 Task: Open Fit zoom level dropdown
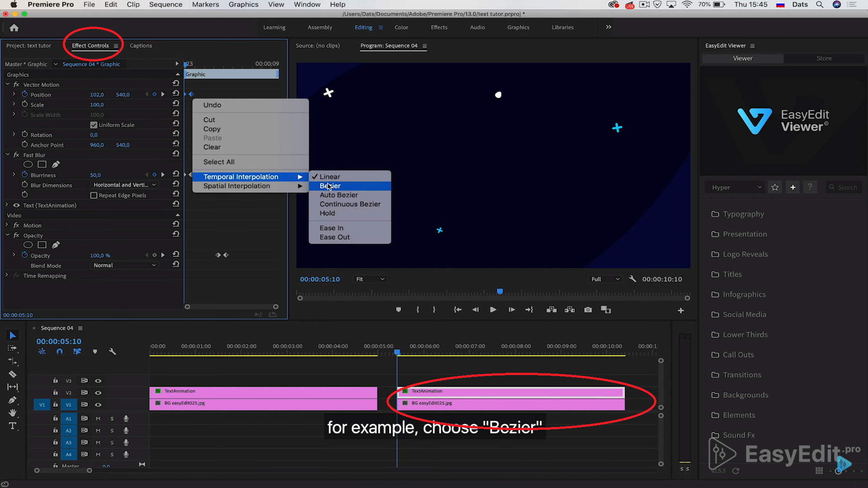370,279
